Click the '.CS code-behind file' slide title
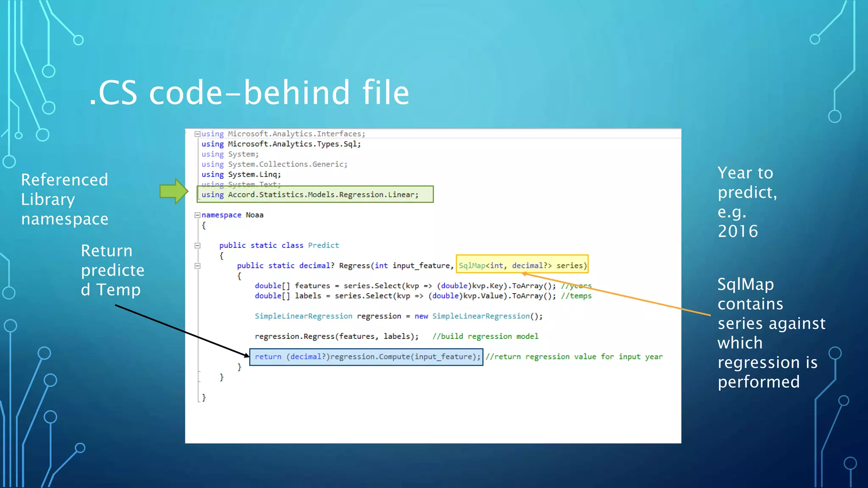Viewport: 868px width, 488px height. point(249,92)
